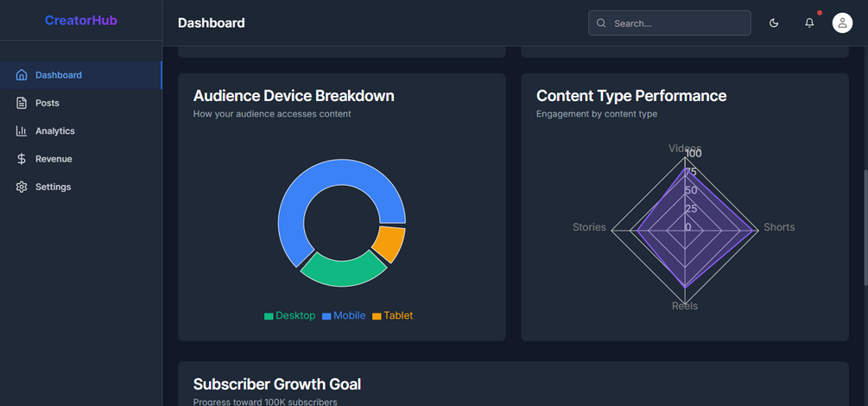Viewport: 868px width, 406px height.
Task: Click the magnifier icon in search bar
Action: (x=601, y=23)
